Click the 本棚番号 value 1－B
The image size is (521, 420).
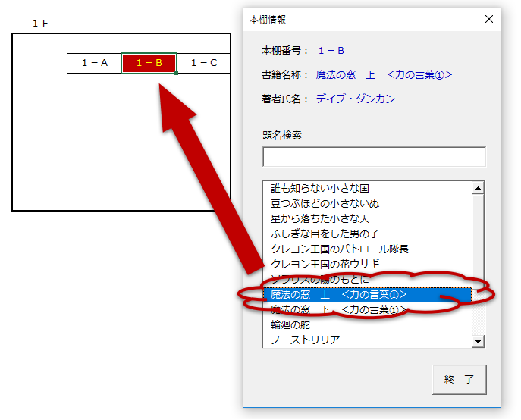coord(331,51)
